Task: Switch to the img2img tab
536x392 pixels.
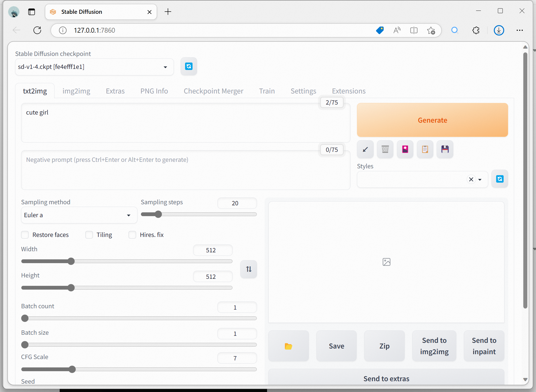Action: [x=76, y=91]
